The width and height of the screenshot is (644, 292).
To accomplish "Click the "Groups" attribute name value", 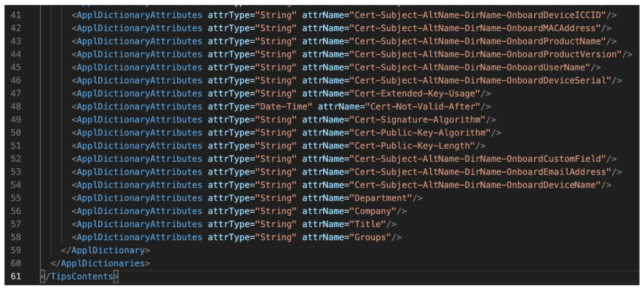I will 370,237.
